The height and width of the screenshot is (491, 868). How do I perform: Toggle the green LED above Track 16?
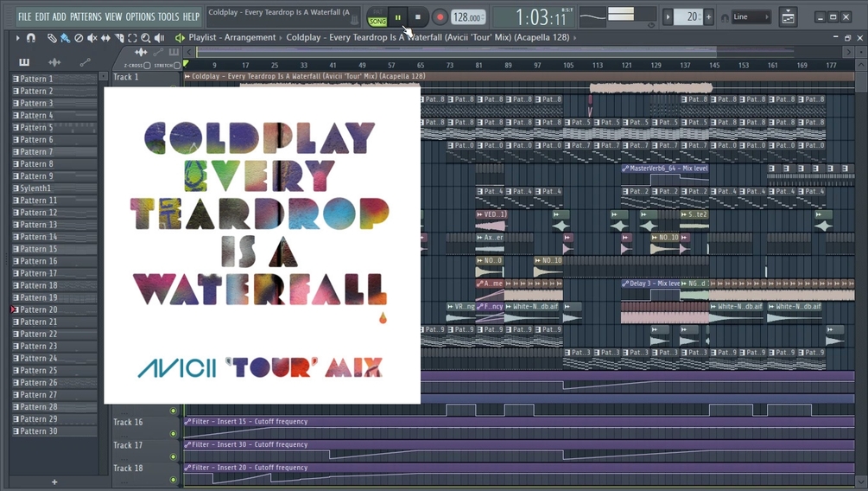click(x=174, y=411)
